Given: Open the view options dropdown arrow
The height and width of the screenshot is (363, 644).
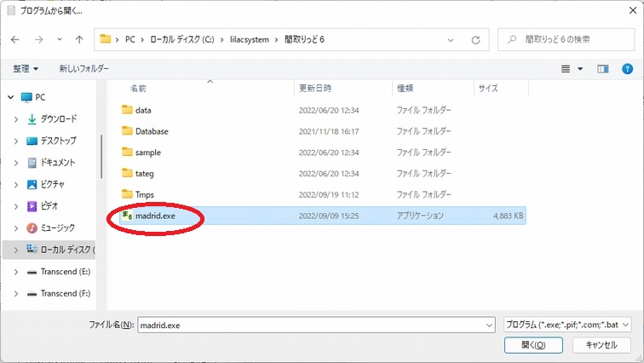Looking at the screenshot, I should [x=580, y=69].
